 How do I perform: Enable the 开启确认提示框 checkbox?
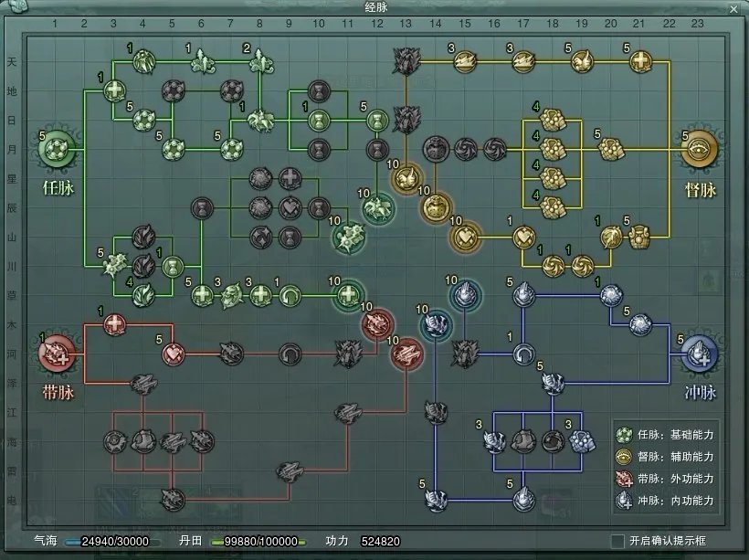pos(618,541)
